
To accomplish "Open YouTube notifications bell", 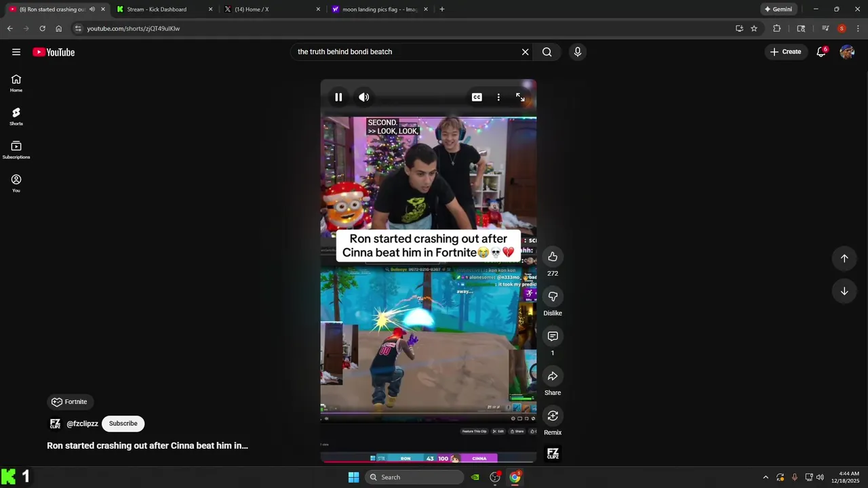I will point(821,52).
